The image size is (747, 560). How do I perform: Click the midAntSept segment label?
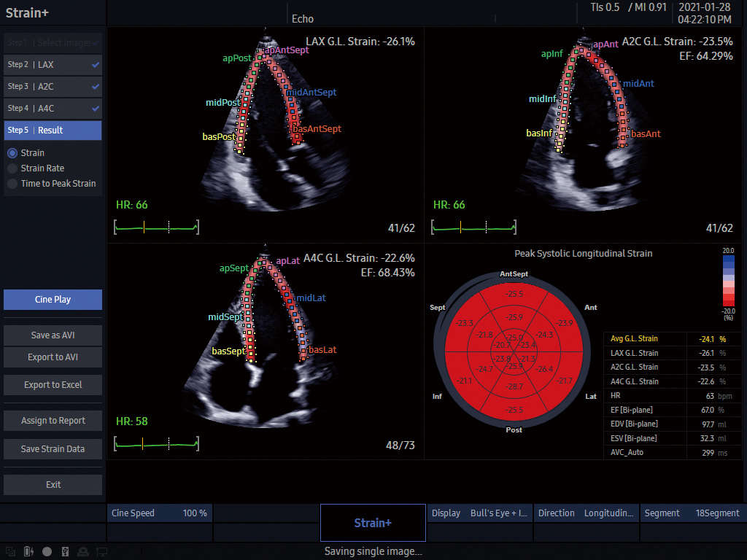[311, 93]
